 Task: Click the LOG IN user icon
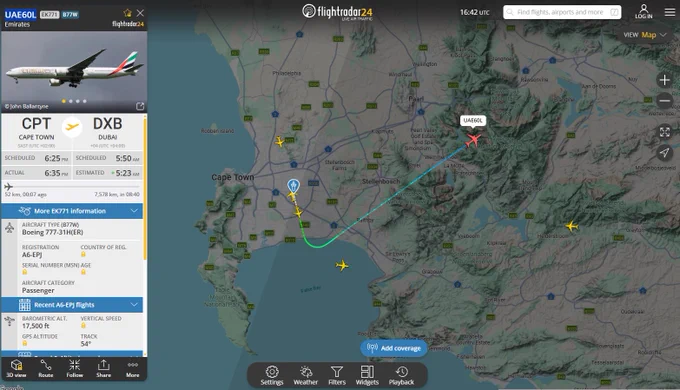[x=644, y=12]
